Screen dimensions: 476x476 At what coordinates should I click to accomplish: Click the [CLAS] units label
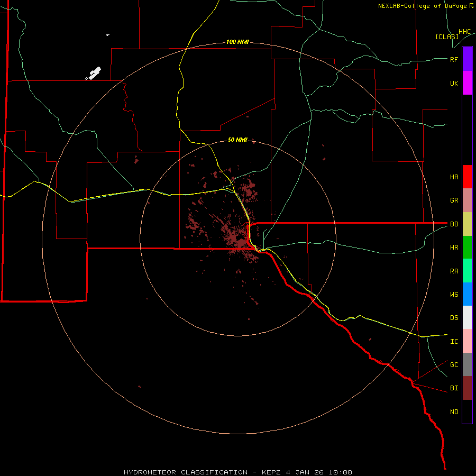pos(447,36)
